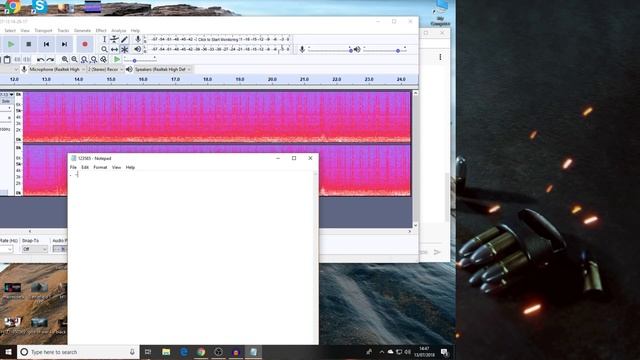Click the Play-at-Speed green arrow

pyautogui.click(x=117, y=60)
